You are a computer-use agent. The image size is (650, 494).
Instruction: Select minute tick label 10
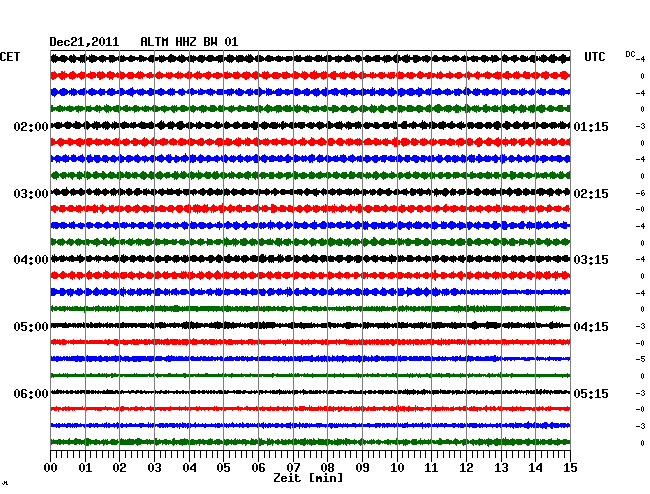397,467
